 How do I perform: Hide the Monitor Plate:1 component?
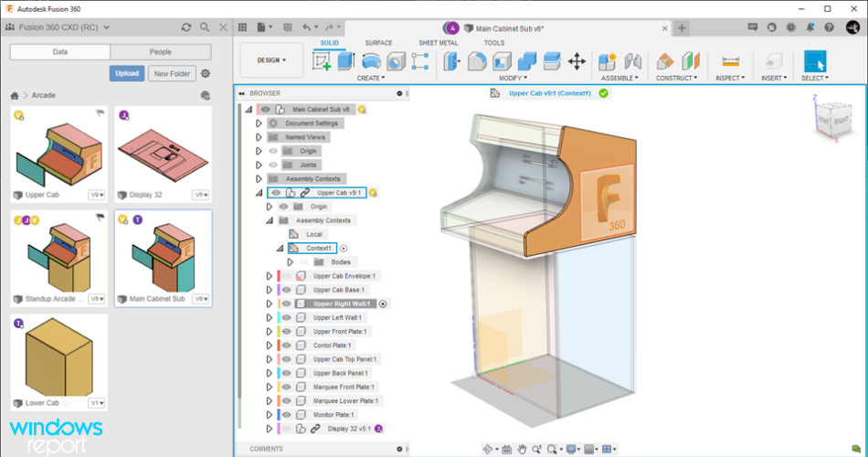click(286, 414)
